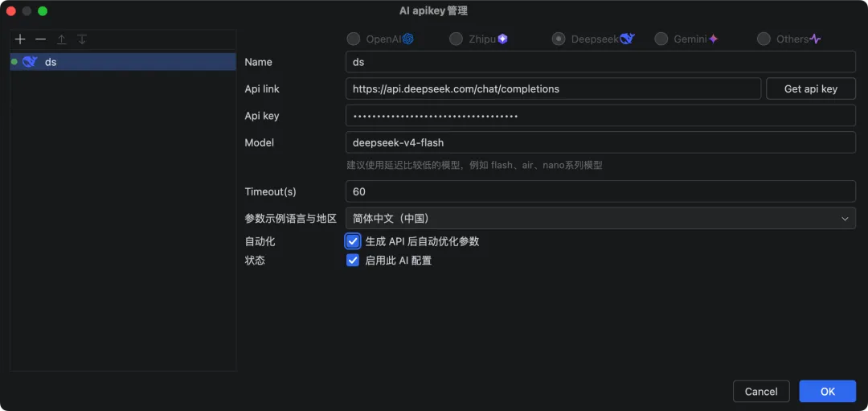Click the Deepseek whale logo in provider row
Image resolution: width=868 pixels, height=411 pixels.
627,39
